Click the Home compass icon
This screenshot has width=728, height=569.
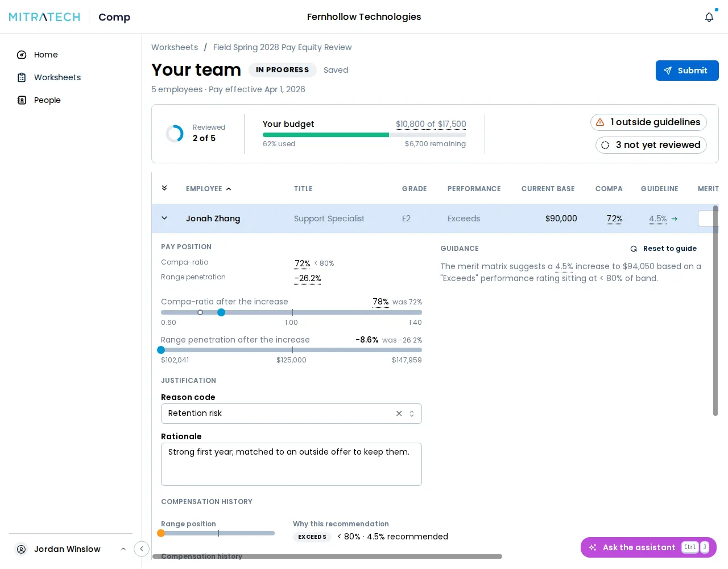point(22,55)
